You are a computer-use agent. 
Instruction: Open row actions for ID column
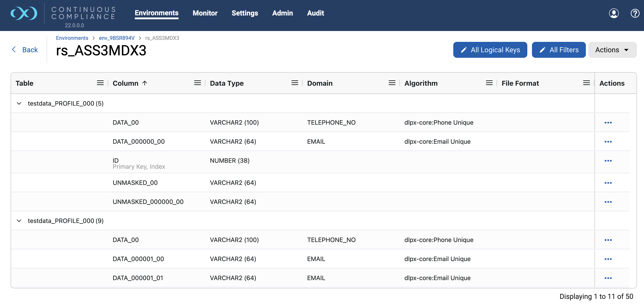[608, 161]
